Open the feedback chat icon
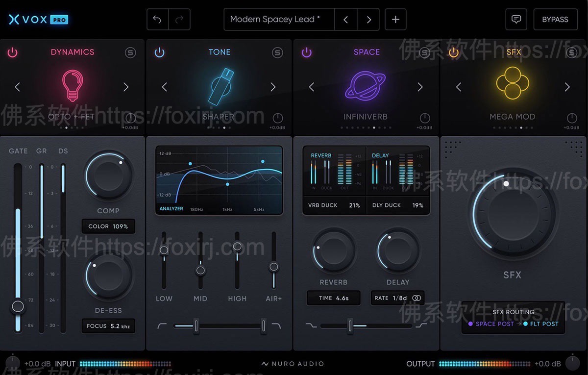This screenshot has width=588, height=375. [516, 19]
